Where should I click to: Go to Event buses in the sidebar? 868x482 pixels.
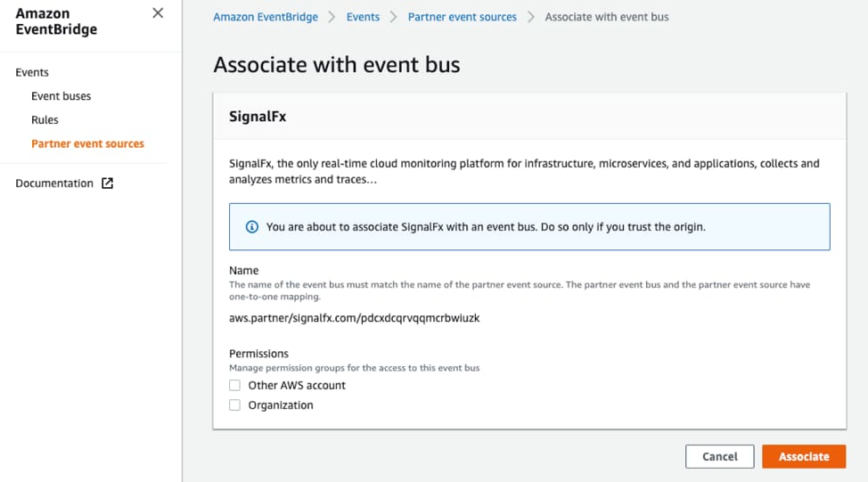click(x=61, y=96)
